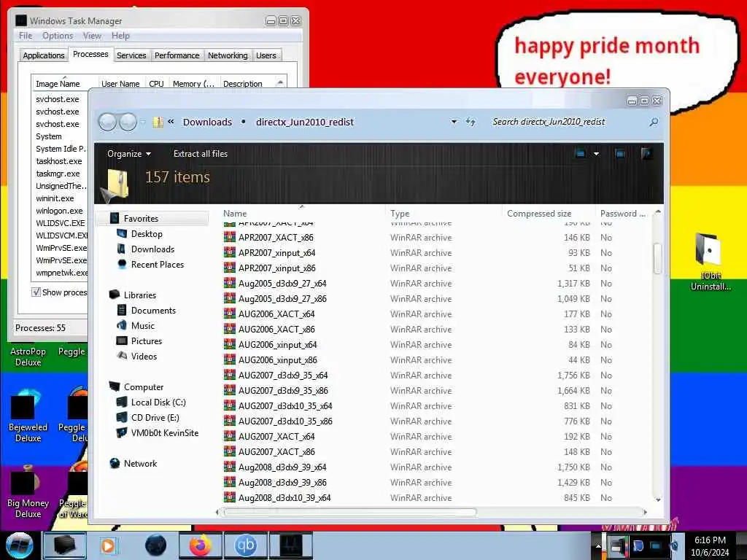Open the Explorer help icon
Image resolution: width=747 pixels, height=560 pixels.
(646, 153)
